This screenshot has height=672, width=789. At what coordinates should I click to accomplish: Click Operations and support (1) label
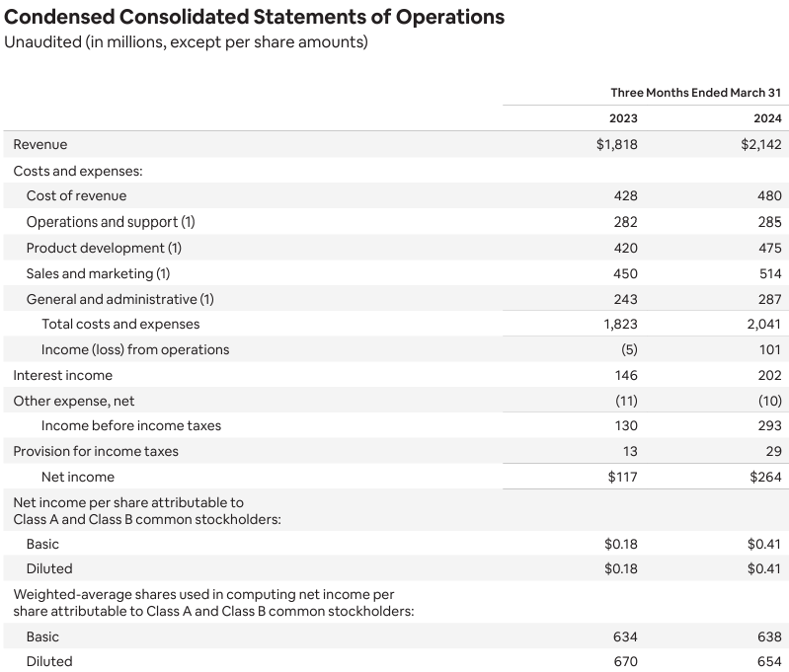[111, 222]
